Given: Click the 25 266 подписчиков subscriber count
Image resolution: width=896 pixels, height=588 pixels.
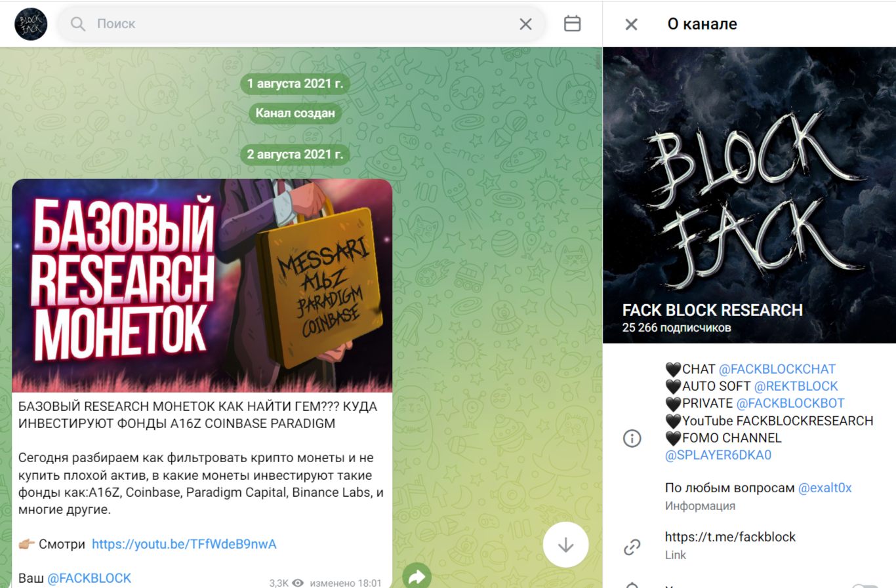Looking at the screenshot, I should click(x=676, y=328).
